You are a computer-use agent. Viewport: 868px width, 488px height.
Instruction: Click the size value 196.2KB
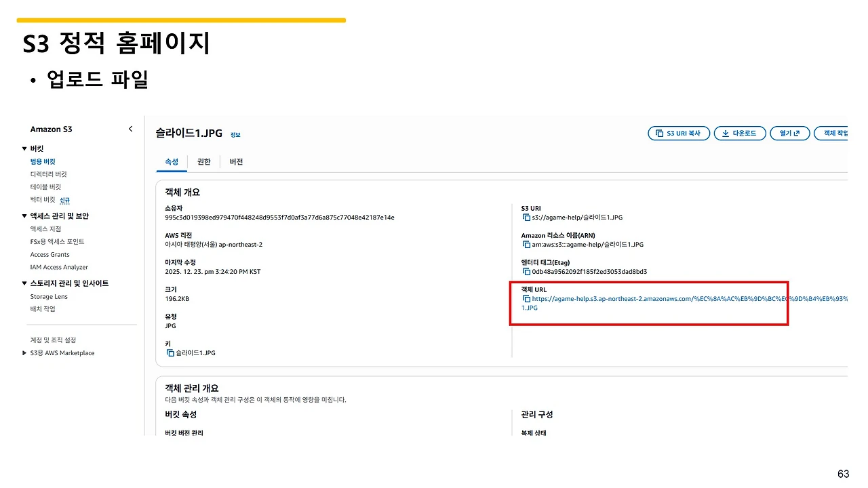(177, 299)
